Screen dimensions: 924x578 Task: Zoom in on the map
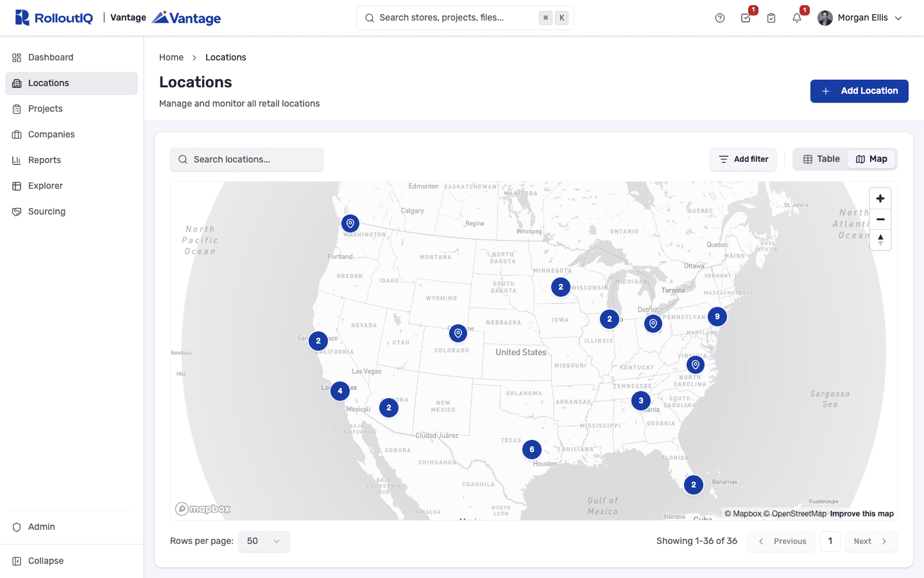click(880, 199)
